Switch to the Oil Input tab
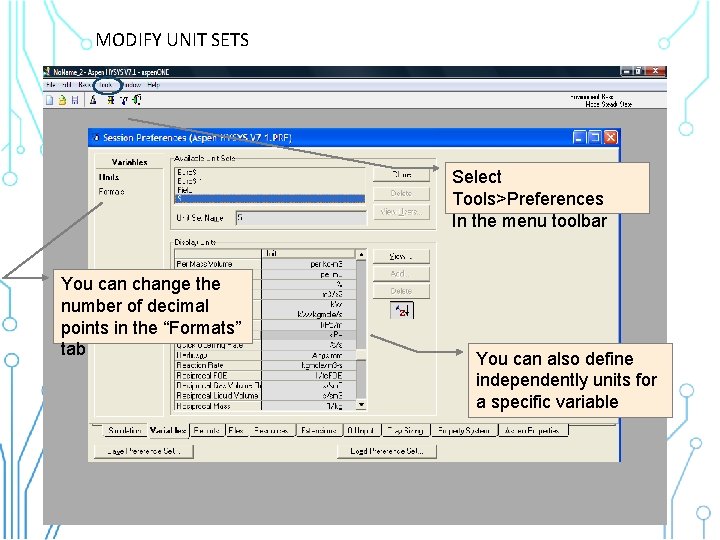 tap(361, 431)
